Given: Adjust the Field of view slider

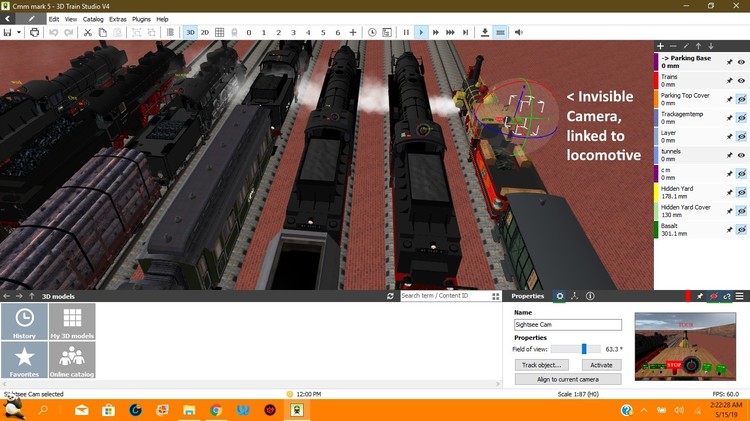Looking at the screenshot, I should click(x=584, y=349).
